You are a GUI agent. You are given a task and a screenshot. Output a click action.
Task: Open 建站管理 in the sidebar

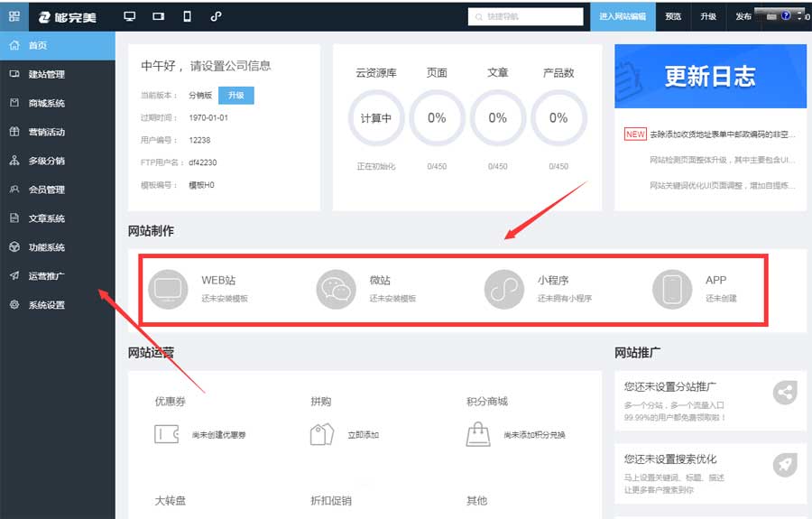point(46,74)
